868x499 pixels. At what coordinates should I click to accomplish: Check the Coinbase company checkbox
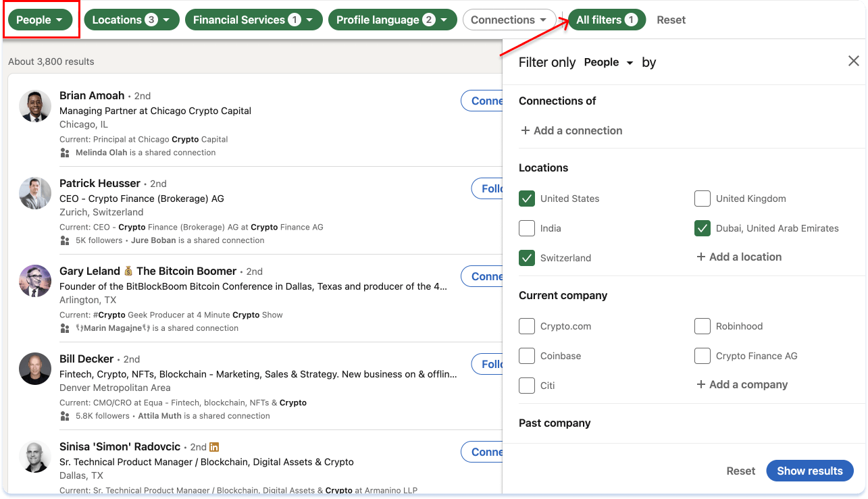pyautogui.click(x=527, y=355)
